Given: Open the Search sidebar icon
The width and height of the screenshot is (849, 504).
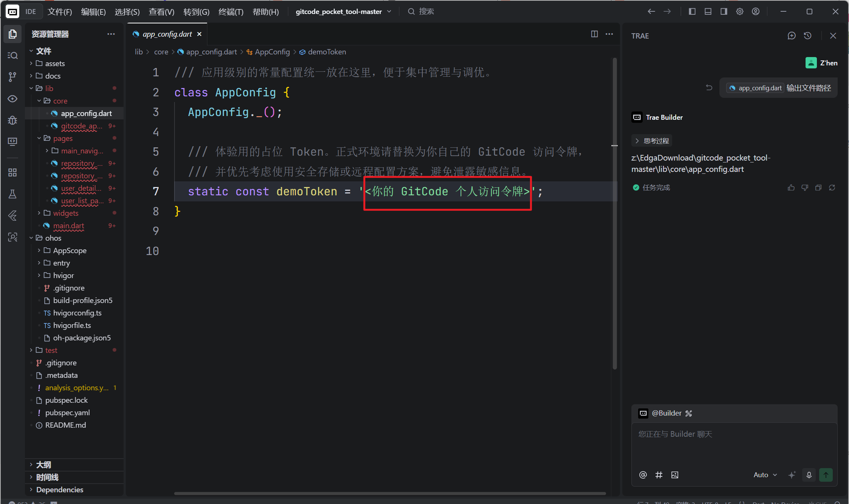Looking at the screenshot, I should pos(12,56).
